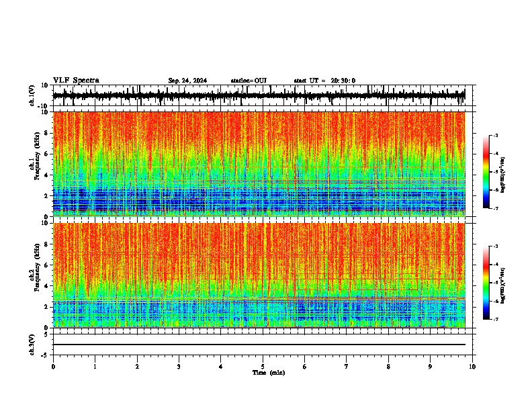Screen dimensions: 532x411
Task: Click the ch.1 colorbar "log(PSD)" label
Action: pyautogui.click(x=502, y=175)
